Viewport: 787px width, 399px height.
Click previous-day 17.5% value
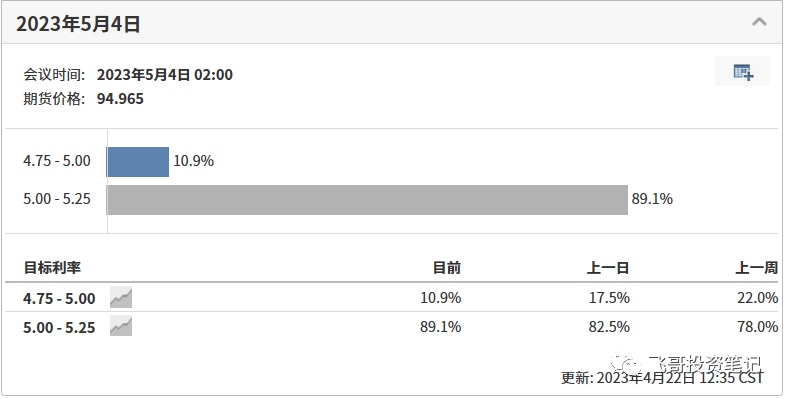tap(609, 298)
